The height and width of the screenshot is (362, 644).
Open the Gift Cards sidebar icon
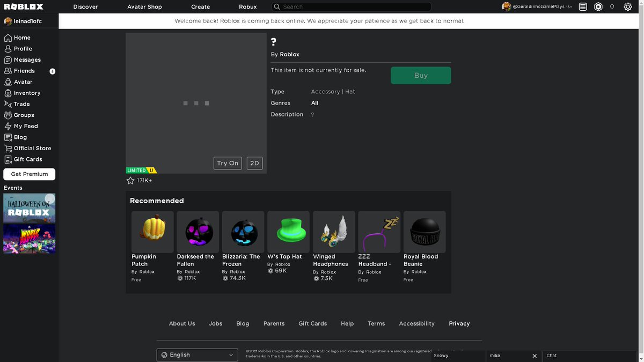tap(8, 160)
